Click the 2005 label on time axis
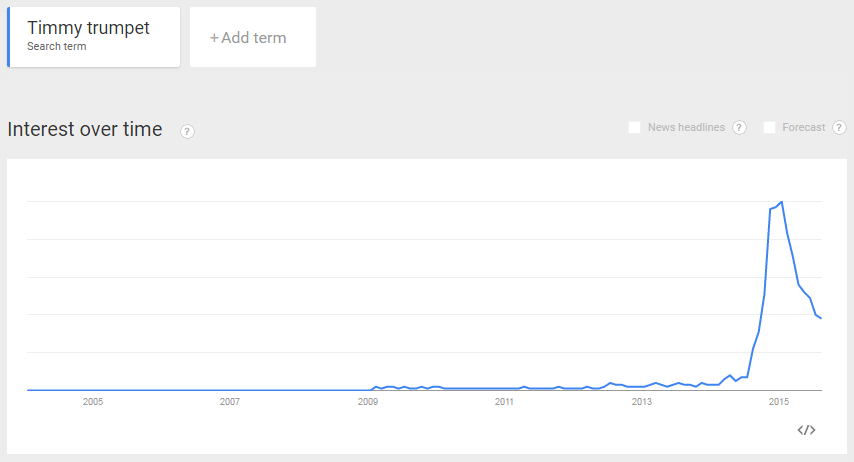 93,402
